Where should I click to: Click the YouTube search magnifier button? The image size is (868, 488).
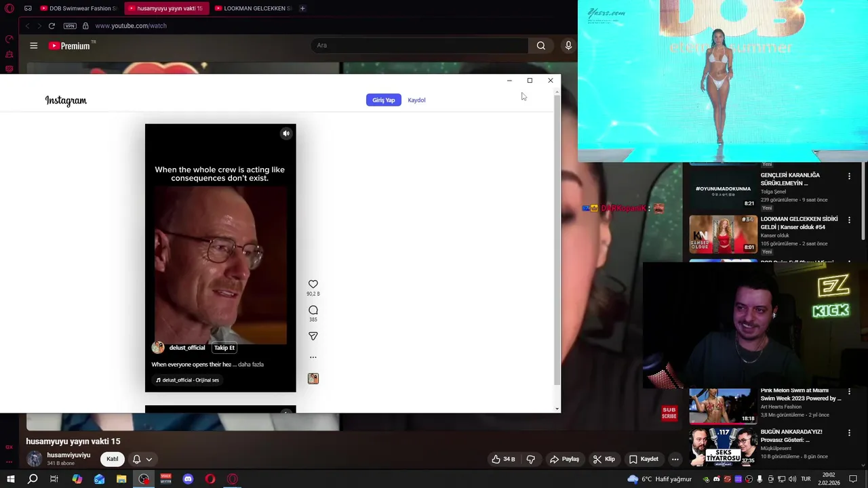[540, 45]
